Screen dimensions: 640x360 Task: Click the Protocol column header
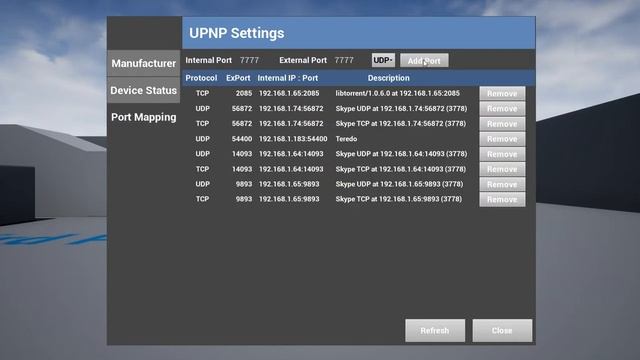tap(201, 78)
